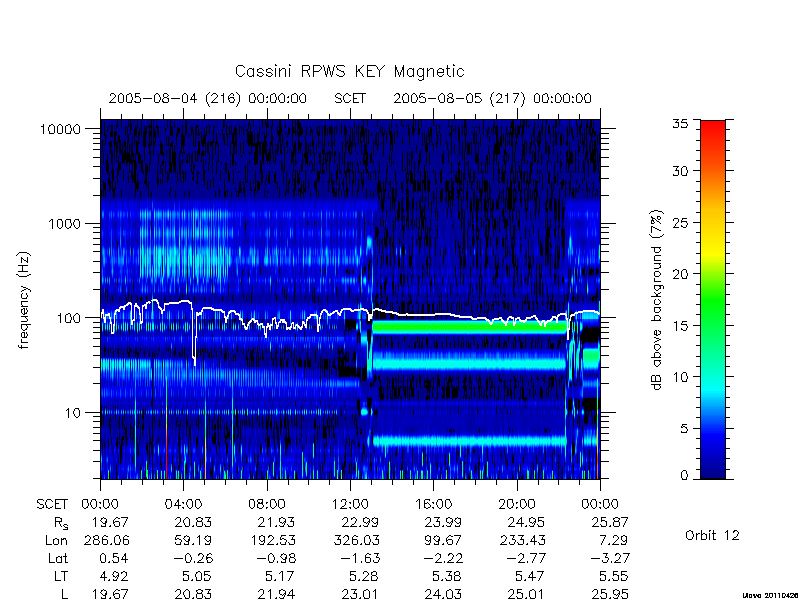This screenshot has height=600, width=800.
Task: Click the L value 20.83
Action: [x=193, y=594]
